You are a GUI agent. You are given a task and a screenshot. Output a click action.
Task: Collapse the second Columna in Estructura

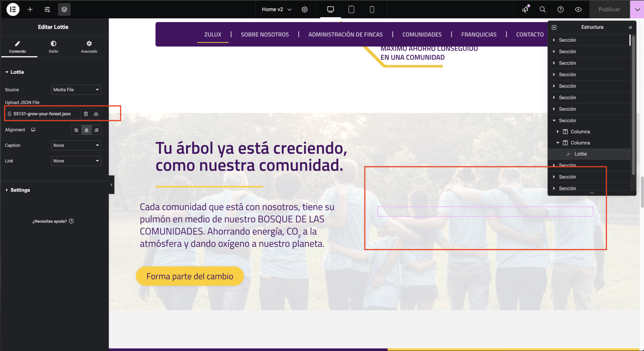pos(558,143)
